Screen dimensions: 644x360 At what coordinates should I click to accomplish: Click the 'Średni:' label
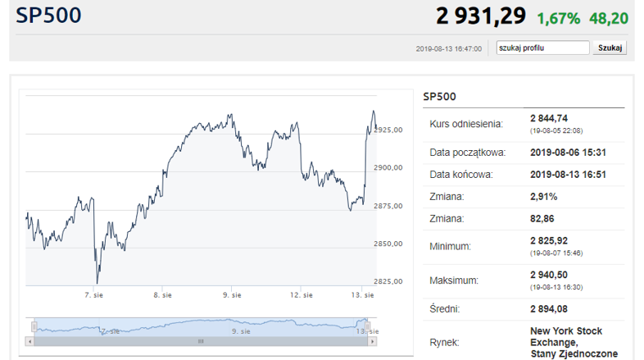445,309
